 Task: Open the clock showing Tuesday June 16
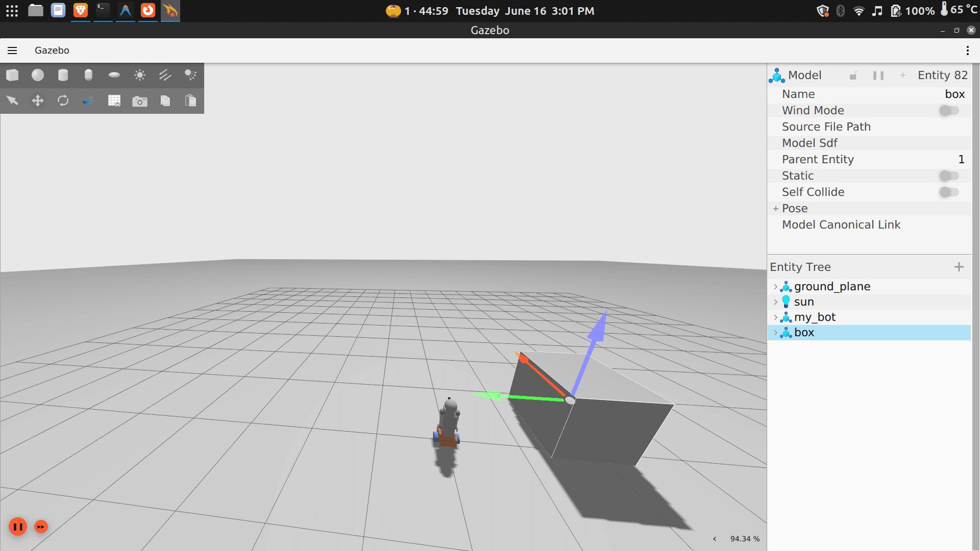click(x=525, y=11)
